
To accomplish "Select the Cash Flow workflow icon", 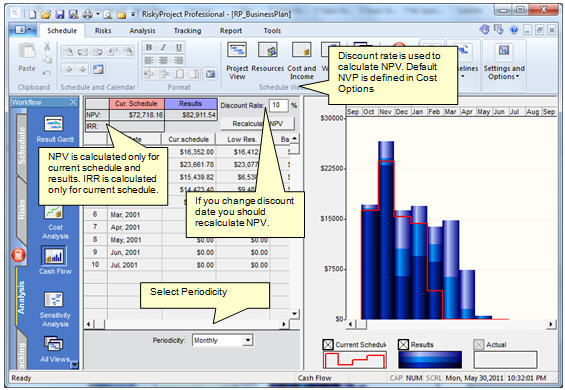I will click(55, 260).
